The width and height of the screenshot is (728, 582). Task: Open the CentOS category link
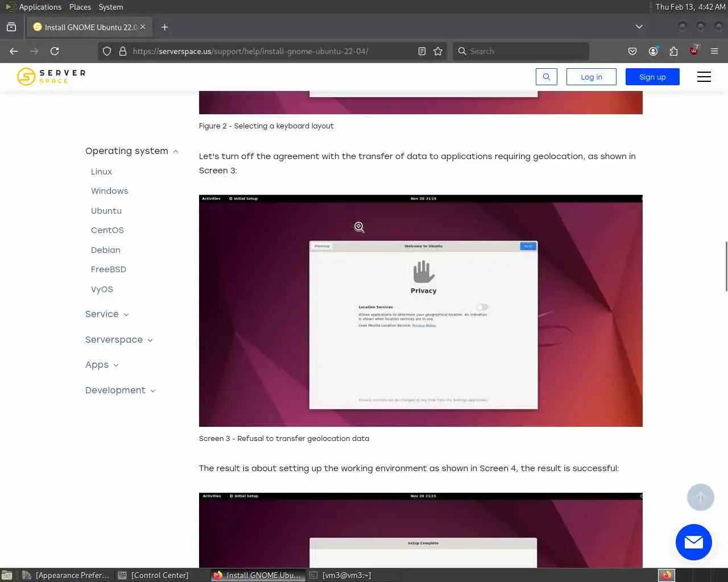[107, 230]
